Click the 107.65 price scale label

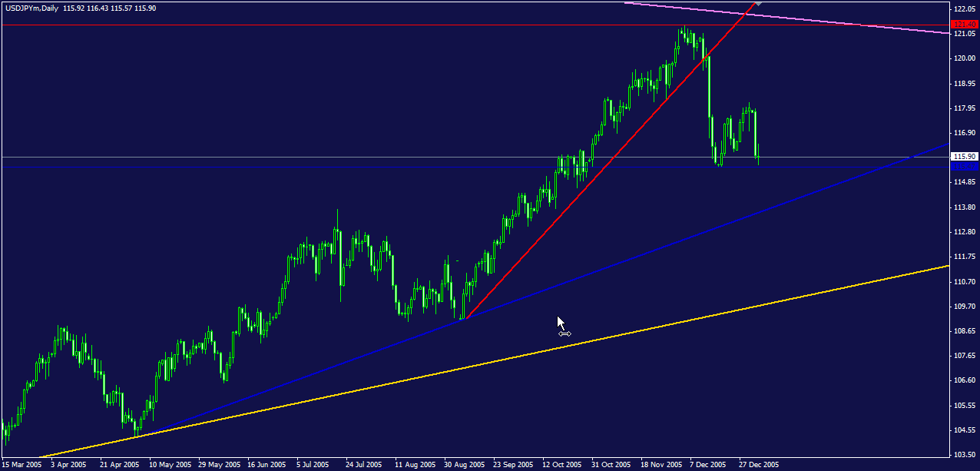pos(965,356)
